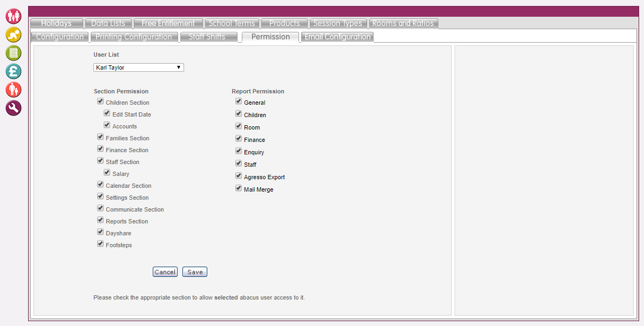This screenshot has width=644, height=326.
Task: Disable Settings Section access
Action: pos(100,196)
